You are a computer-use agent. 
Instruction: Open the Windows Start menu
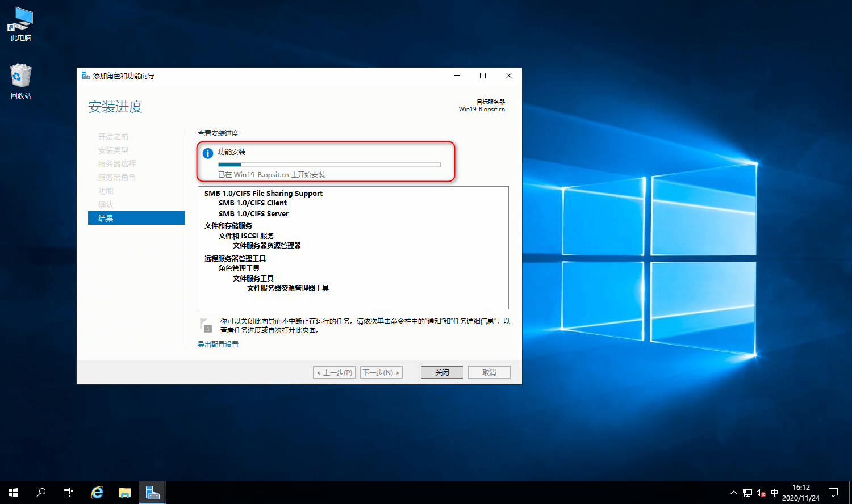click(14, 493)
